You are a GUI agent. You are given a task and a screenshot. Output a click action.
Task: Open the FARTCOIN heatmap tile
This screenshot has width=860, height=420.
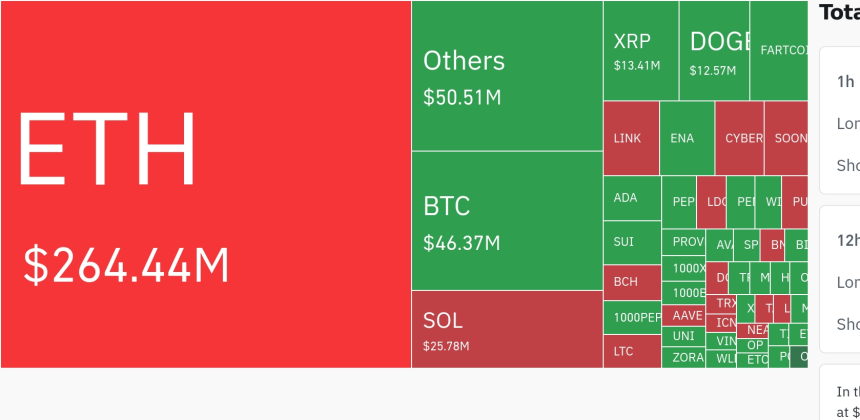779,51
